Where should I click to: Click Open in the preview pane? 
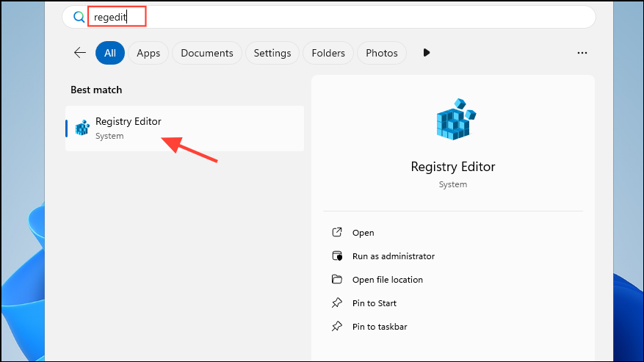(x=363, y=233)
